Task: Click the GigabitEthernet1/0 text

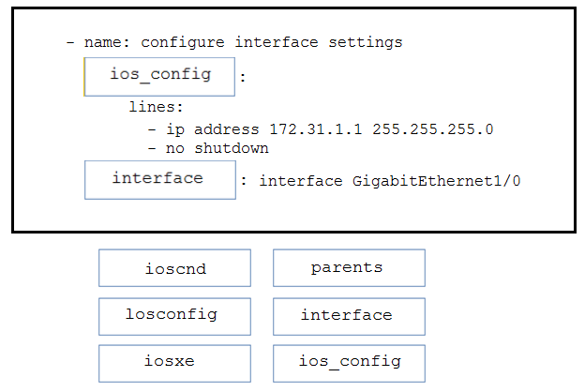Action: (x=436, y=181)
